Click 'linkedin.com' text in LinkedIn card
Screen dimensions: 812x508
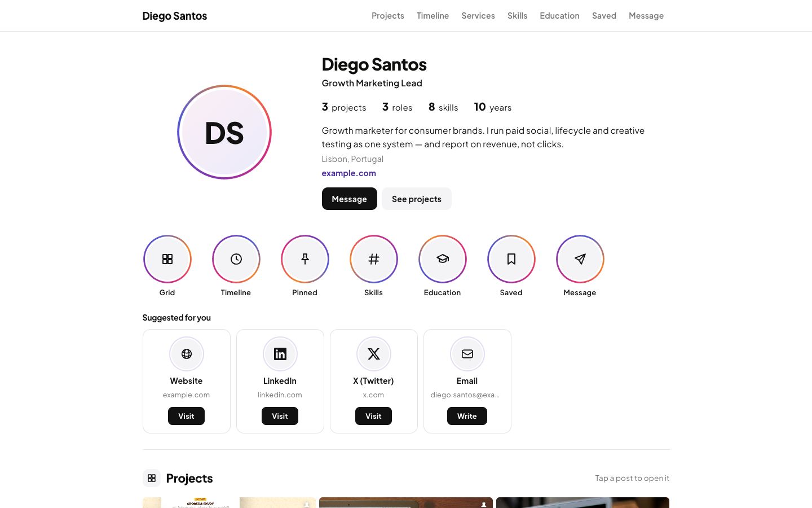[280, 395]
